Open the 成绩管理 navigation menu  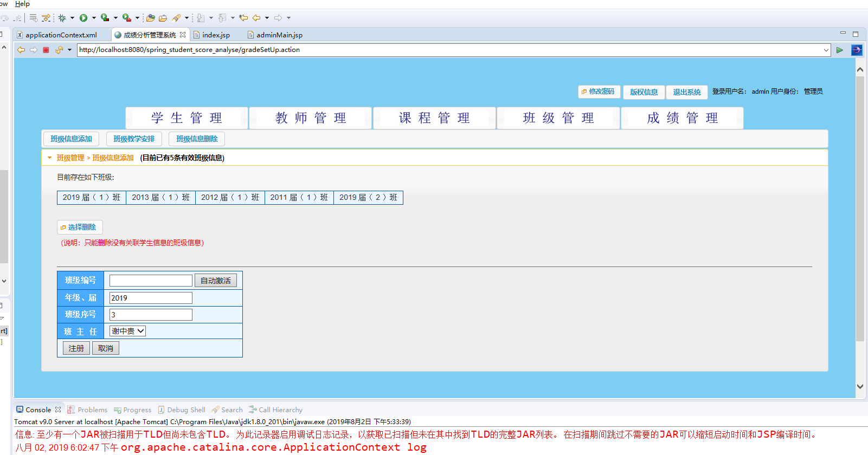[682, 118]
